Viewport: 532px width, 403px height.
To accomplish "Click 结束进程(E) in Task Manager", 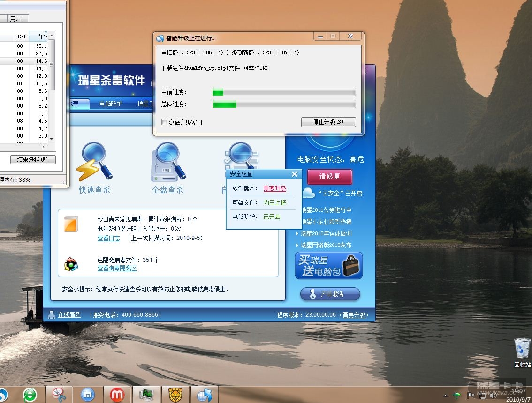I will (33, 159).
